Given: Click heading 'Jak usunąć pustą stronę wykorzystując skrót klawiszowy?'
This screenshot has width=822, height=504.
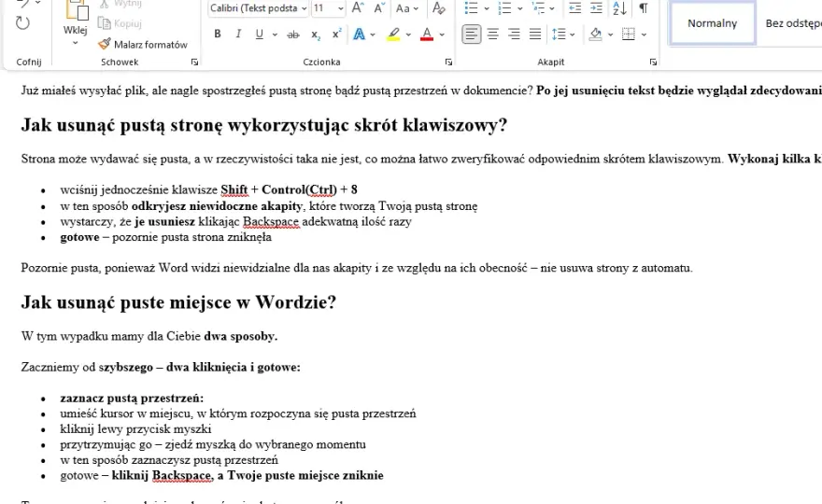Looking at the screenshot, I should pyautogui.click(x=264, y=125).
